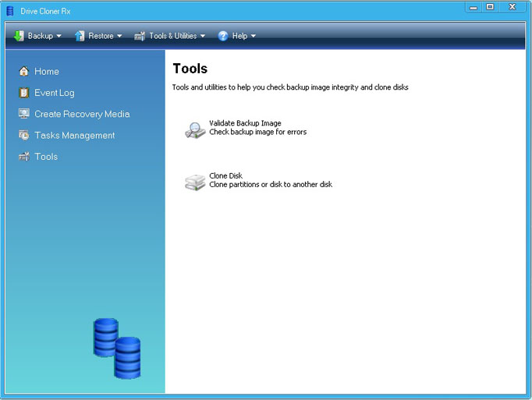Image resolution: width=532 pixels, height=400 pixels.
Task: Click 'Check backup image for errors' text
Action: 258,132
